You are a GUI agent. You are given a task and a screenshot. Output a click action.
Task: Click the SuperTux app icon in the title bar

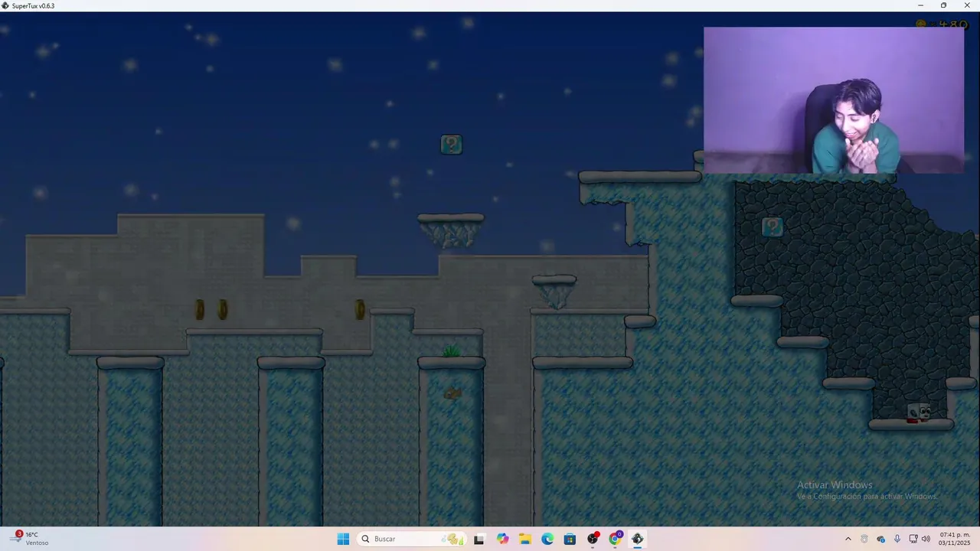pos(5,5)
